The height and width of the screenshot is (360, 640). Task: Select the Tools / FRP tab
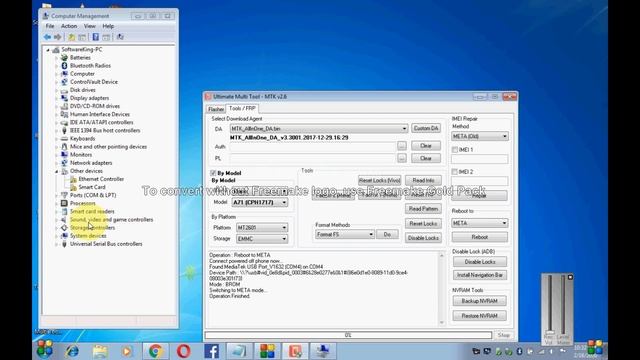click(x=242, y=109)
